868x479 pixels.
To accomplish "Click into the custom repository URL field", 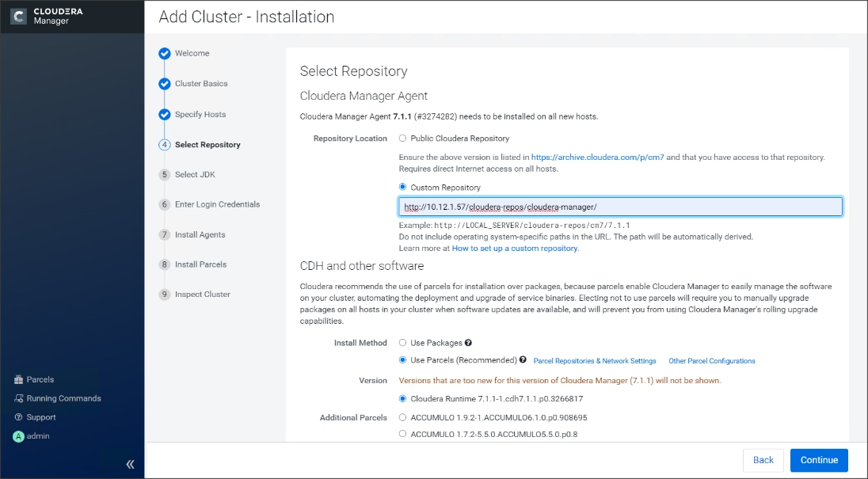I will [x=620, y=207].
